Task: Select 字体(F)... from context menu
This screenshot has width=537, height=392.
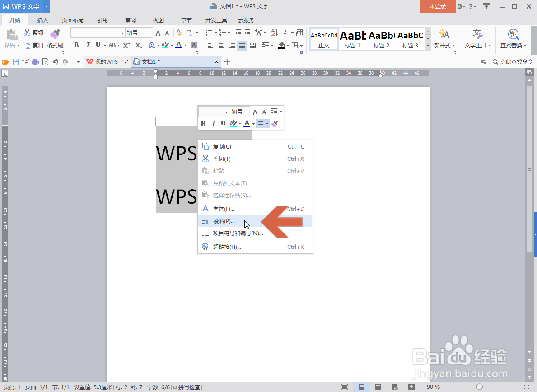Action: click(x=255, y=209)
